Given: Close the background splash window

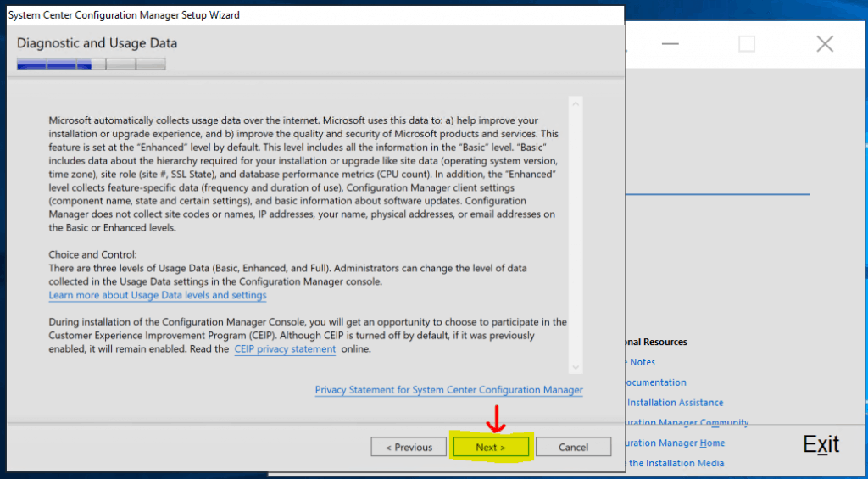Looking at the screenshot, I should pos(825,44).
